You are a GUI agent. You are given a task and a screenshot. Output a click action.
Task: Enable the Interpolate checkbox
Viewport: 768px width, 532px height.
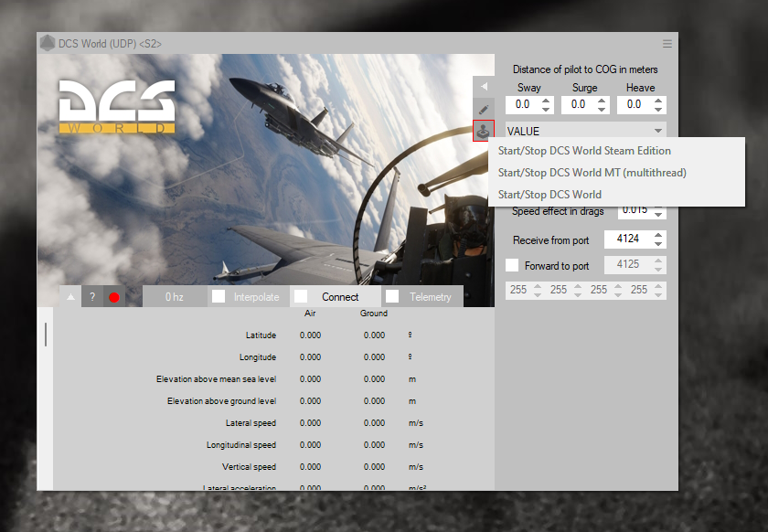(219, 297)
